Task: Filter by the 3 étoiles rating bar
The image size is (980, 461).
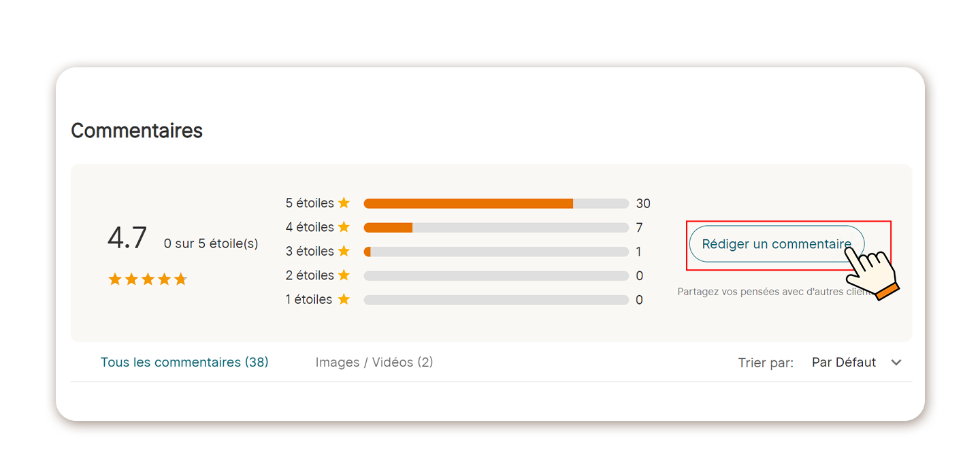Action: pos(496,252)
